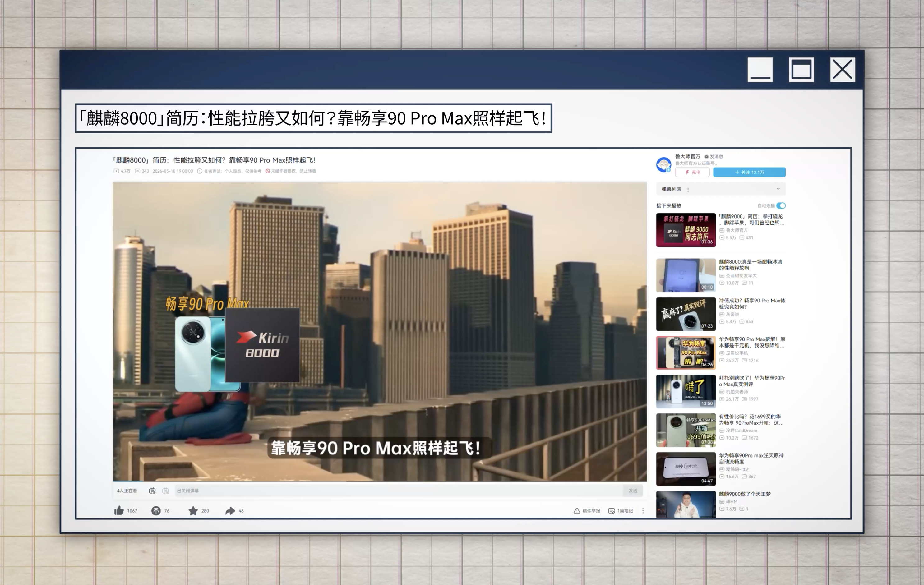This screenshot has height=585, width=924.
Task: Open thumbnail of 麒麟9000 简历 video
Action: 686,230
